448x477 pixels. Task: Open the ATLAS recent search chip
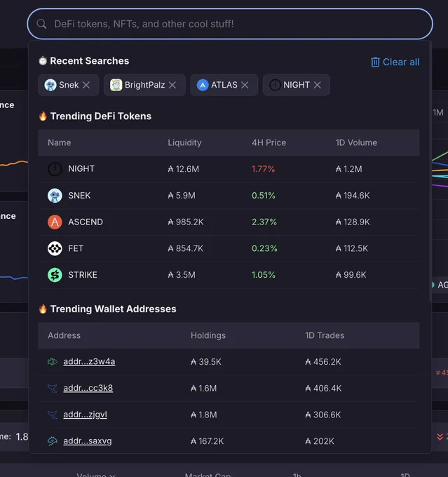224,85
